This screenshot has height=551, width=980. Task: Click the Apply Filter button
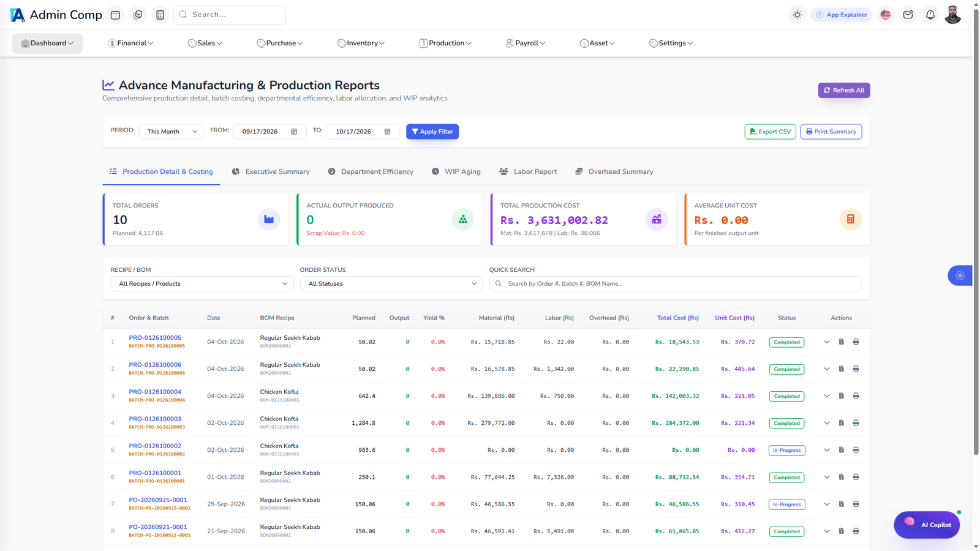pos(432,132)
